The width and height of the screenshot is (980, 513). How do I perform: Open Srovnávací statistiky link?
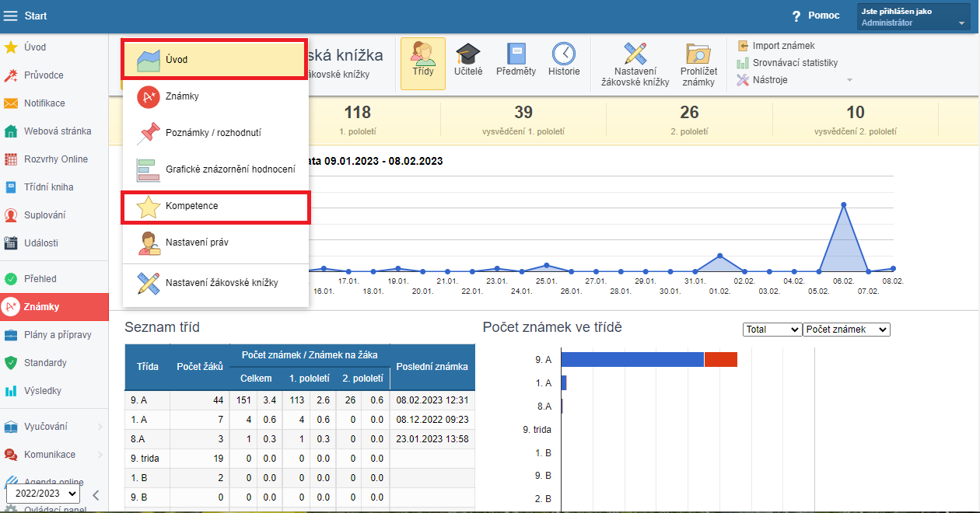click(794, 63)
